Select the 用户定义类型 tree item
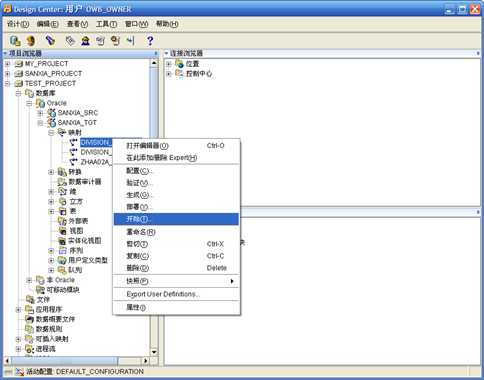This screenshot has width=484, height=380. click(88, 260)
